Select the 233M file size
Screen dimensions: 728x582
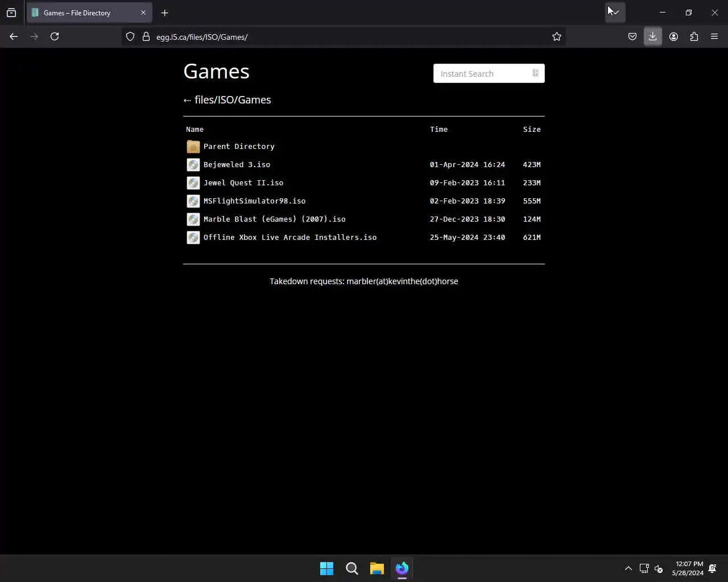(532, 182)
